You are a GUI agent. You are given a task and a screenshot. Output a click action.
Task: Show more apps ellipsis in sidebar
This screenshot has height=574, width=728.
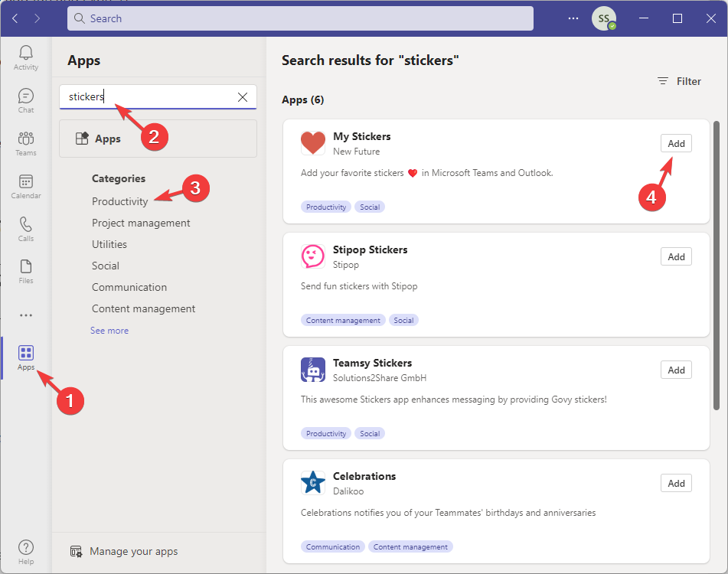coord(25,315)
